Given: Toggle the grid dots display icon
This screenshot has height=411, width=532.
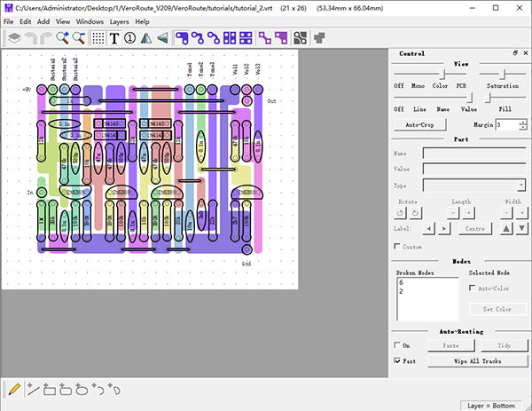Looking at the screenshot, I should (x=98, y=38).
